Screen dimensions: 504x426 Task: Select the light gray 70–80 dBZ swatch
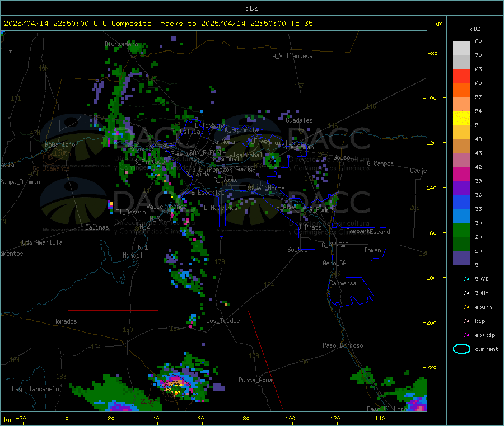click(x=461, y=48)
